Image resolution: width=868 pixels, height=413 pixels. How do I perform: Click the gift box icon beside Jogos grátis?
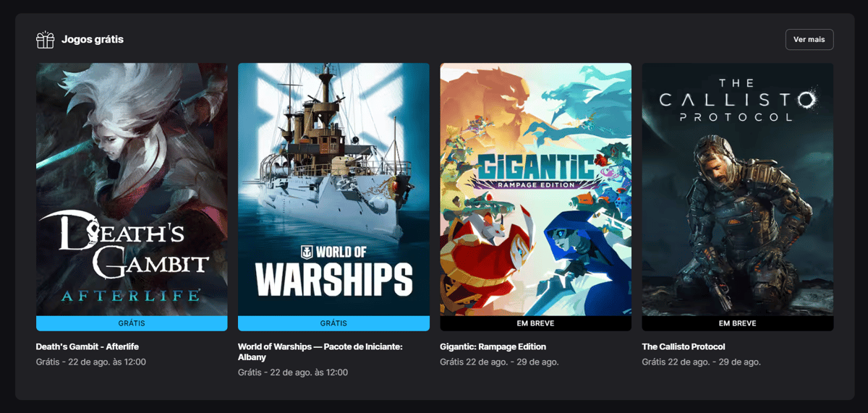tap(46, 40)
